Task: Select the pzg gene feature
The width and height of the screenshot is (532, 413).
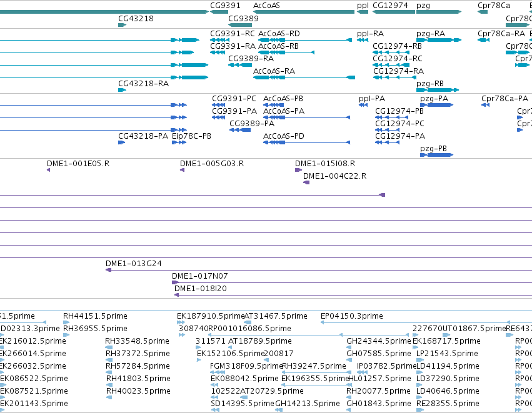Action: (439, 12)
